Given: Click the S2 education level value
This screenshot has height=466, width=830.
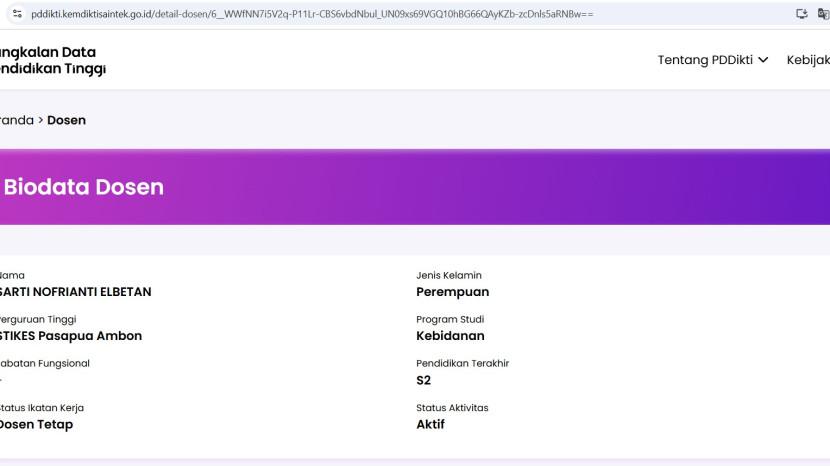Looking at the screenshot, I should [424, 380].
